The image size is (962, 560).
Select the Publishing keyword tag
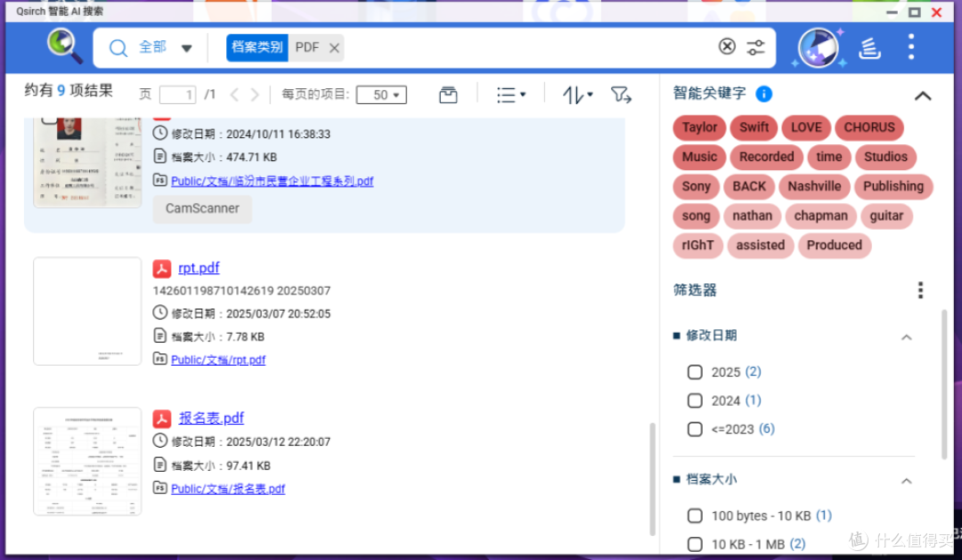[x=893, y=186]
